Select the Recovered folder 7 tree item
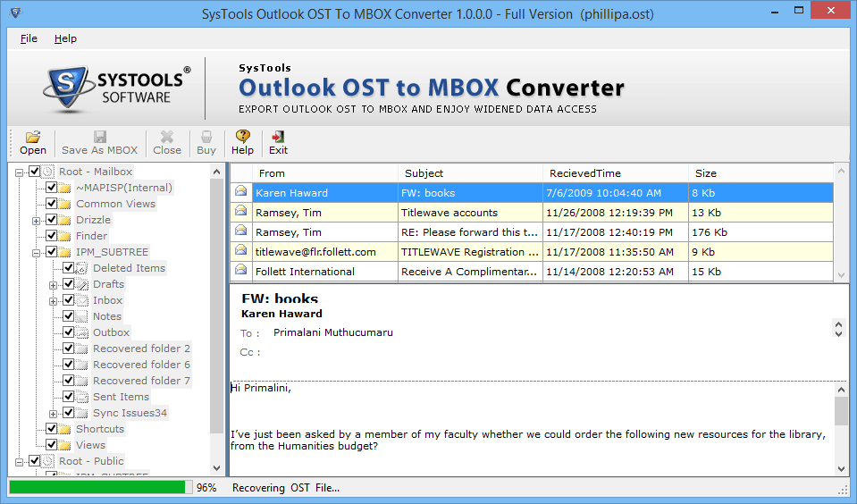857x504 pixels. pyautogui.click(x=141, y=381)
